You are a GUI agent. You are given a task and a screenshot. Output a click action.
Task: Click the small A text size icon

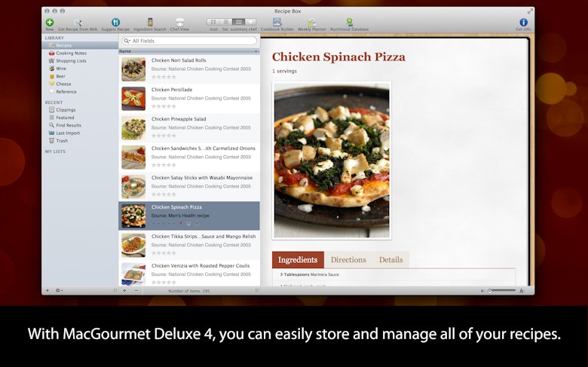point(482,291)
